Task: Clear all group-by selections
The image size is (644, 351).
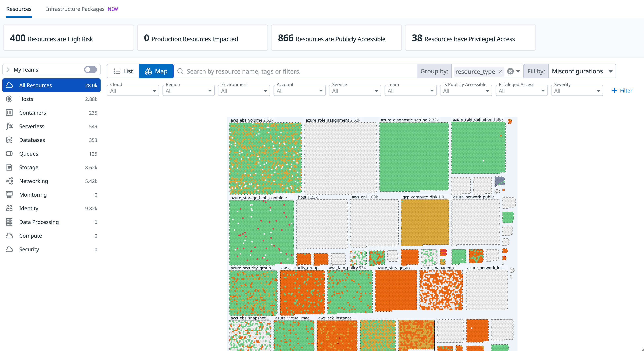Action: tap(510, 71)
